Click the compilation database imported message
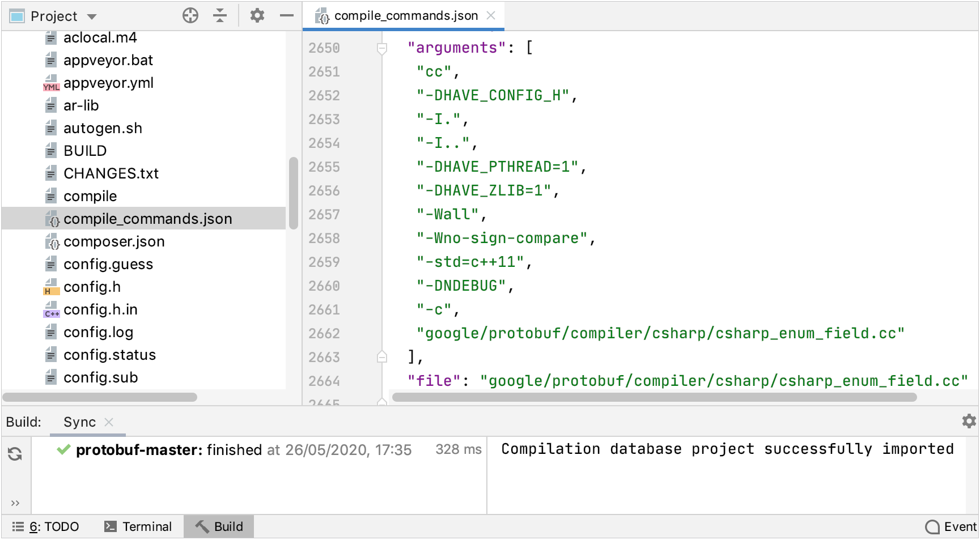The width and height of the screenshot is (980, 540). 728,449
